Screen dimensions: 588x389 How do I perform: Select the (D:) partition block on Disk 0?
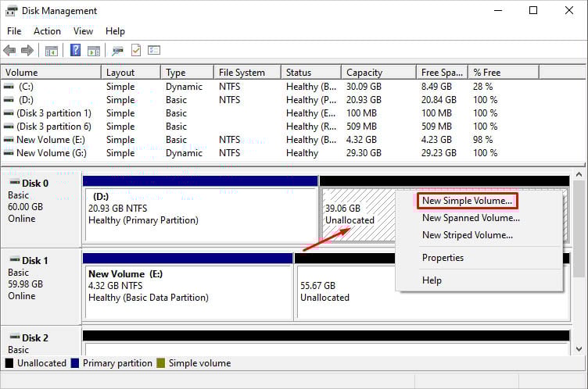200,214
